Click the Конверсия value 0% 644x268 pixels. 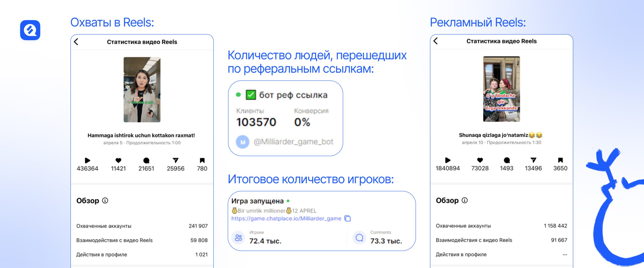pyautogui.click(x=302, y=122)
